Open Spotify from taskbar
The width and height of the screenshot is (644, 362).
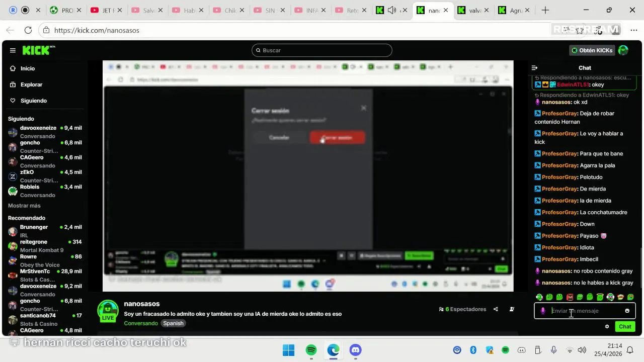point(311,350)
